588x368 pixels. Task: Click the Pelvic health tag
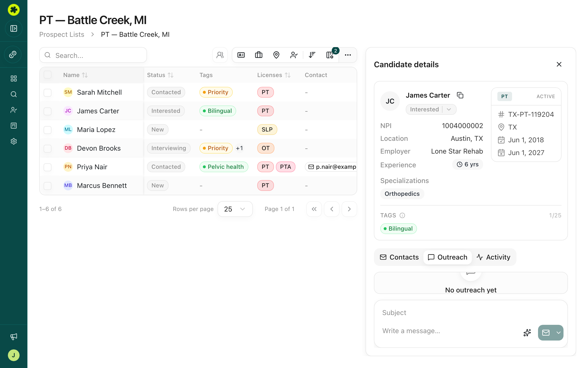224,167
